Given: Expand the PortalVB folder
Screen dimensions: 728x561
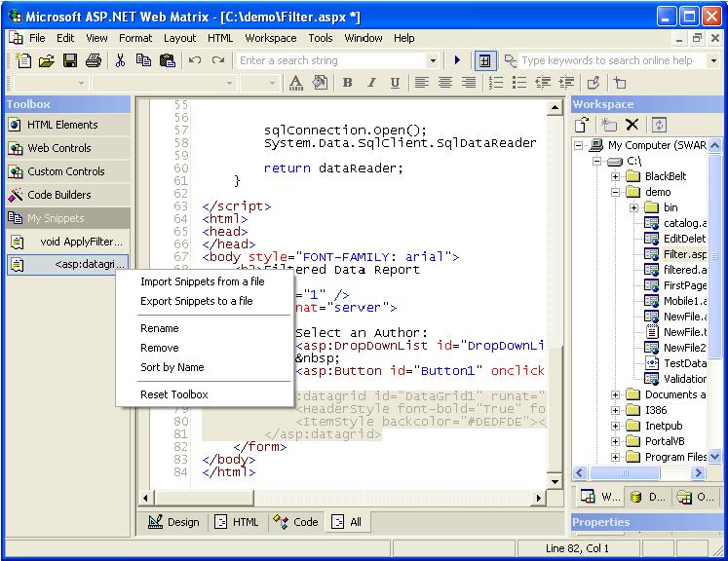Looking at the screenshot, I should [616, 442].
